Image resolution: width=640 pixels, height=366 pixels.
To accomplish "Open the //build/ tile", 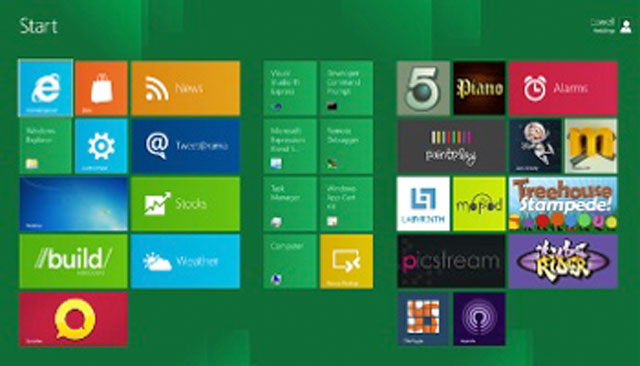I will (x=73, y=262).
